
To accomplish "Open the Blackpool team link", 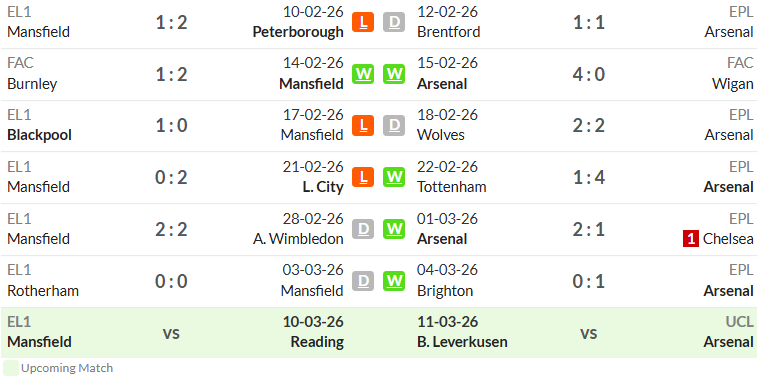I will click(40, 135).
